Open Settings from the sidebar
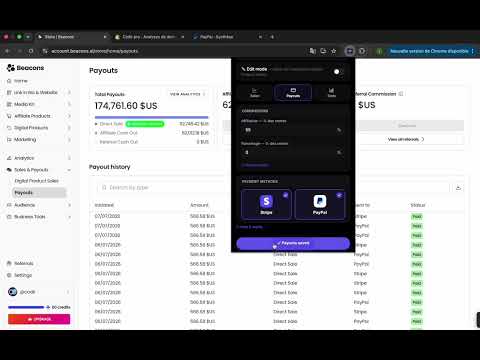The width and height of the screenshot is (480, 360). [20, 275]
